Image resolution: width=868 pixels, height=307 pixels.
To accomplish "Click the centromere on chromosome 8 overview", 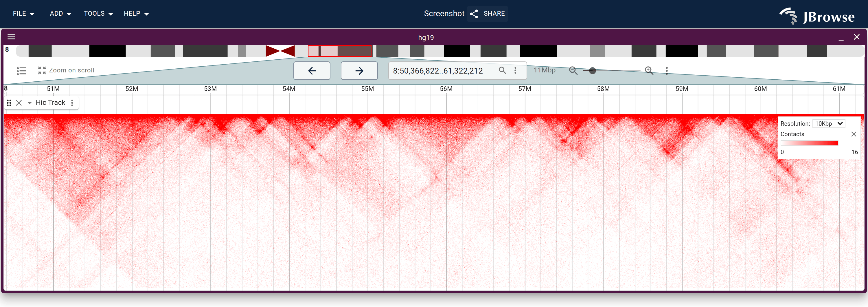I will tap(280, 51).
